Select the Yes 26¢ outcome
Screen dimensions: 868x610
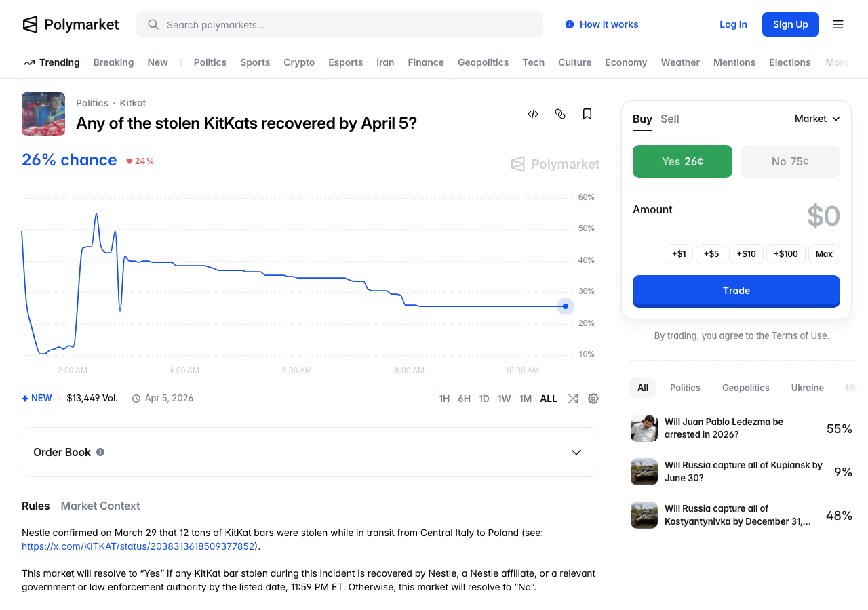(682, 161)
